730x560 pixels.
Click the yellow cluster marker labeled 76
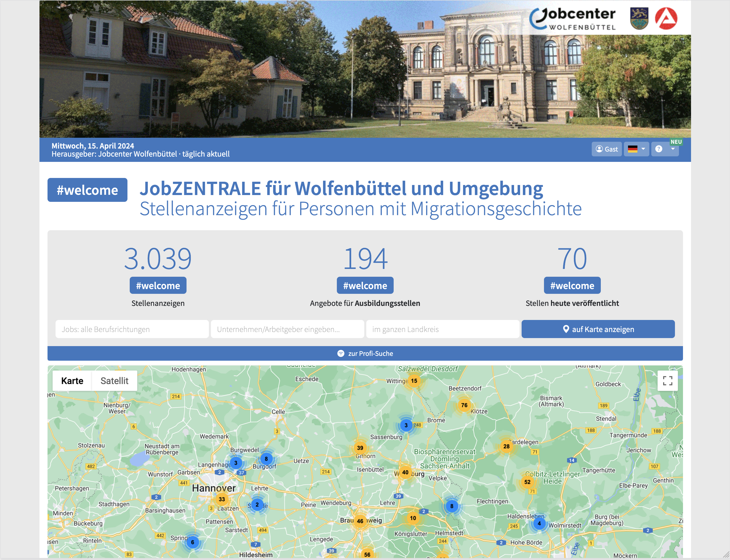coord(464,405)
